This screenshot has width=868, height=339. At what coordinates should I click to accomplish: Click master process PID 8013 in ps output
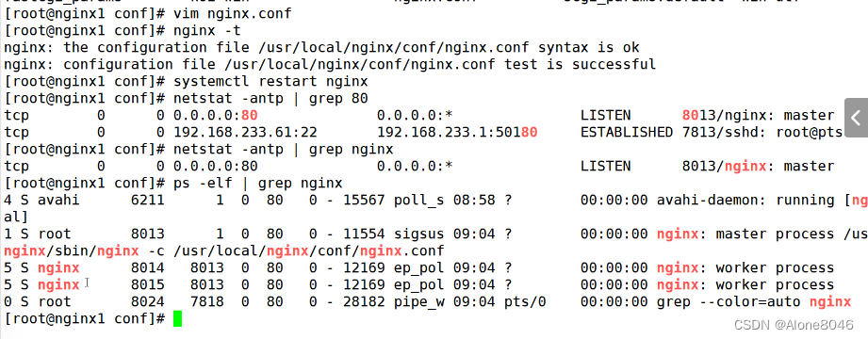[x=147, y=234]
